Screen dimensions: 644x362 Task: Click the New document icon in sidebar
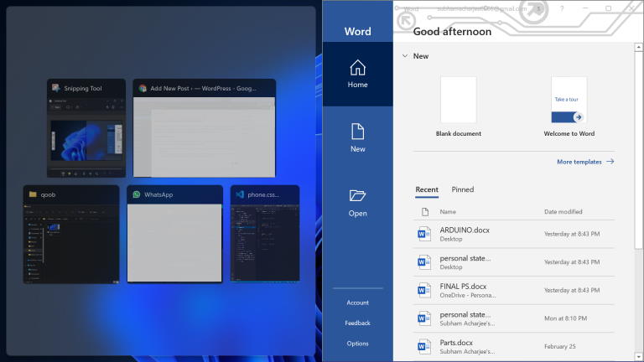357,132
